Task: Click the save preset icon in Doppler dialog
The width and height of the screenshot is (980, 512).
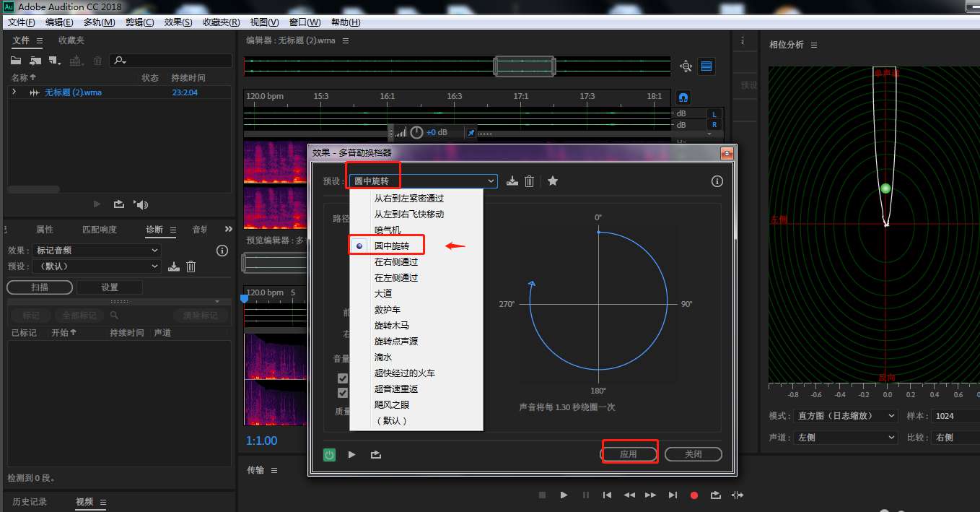Action: 512,181
